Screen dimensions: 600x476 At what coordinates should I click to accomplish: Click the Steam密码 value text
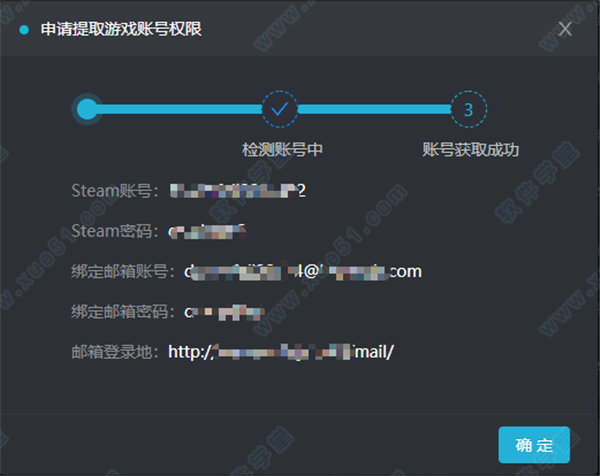tap(207, 231)
